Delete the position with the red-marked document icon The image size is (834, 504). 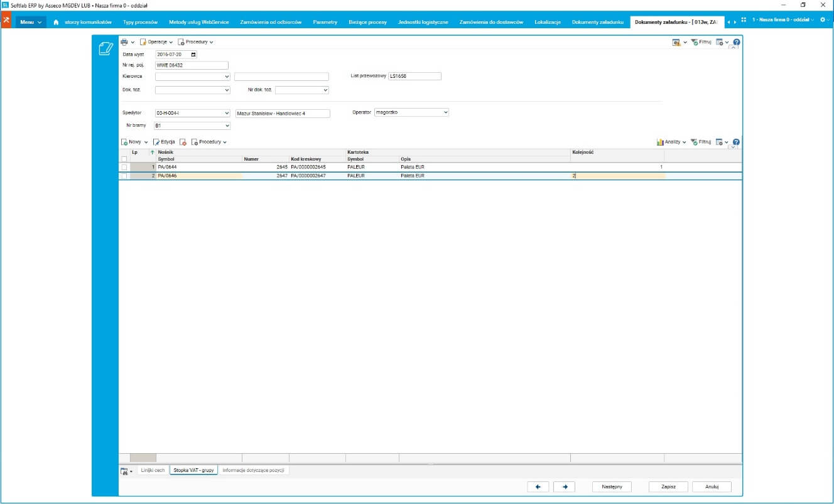pyautogui.click(x=183, y=142)
